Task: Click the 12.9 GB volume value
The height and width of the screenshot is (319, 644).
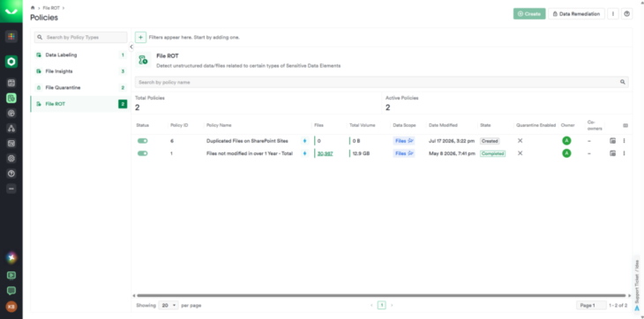Action: (x=362, y=153)
